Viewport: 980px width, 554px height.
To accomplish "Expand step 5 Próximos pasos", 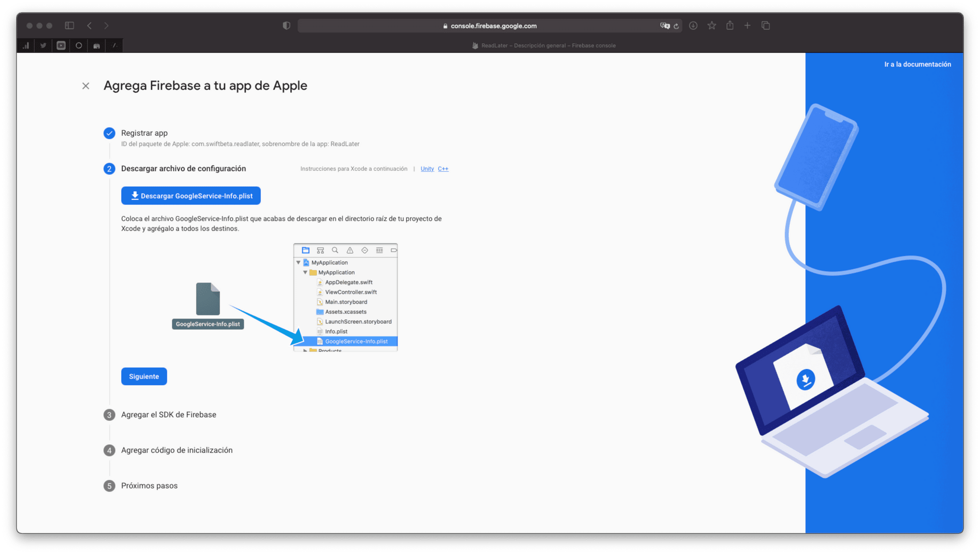I will (x=149, y=486).
